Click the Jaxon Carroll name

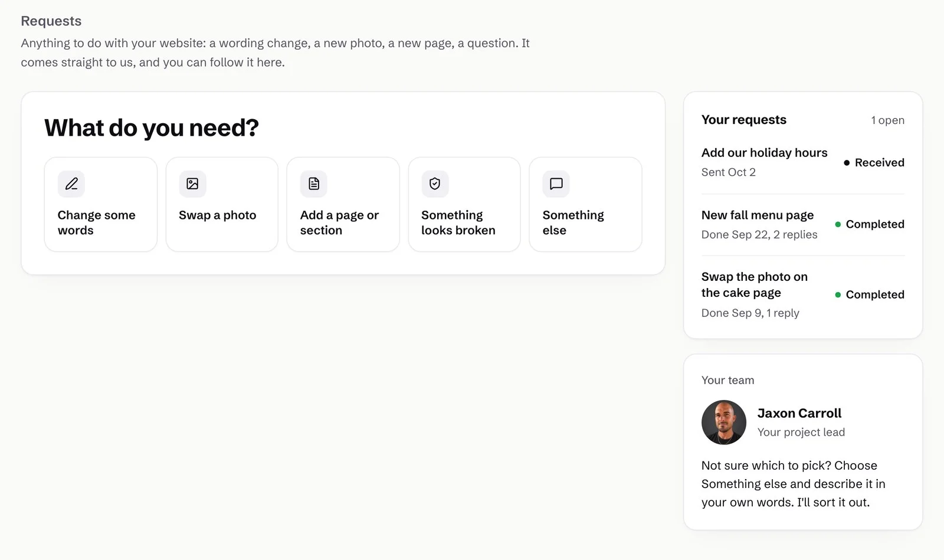pos(799,413)
